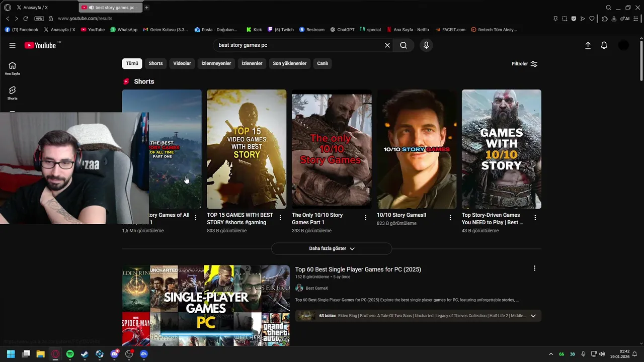The height and width of the screenshot is (362, 644).
Task: Open the WhatsApp bookmark
Action: [x=124, y=30]
